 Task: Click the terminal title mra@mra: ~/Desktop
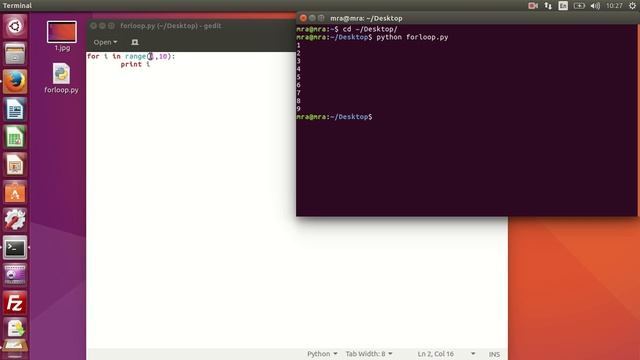(366, 18)
